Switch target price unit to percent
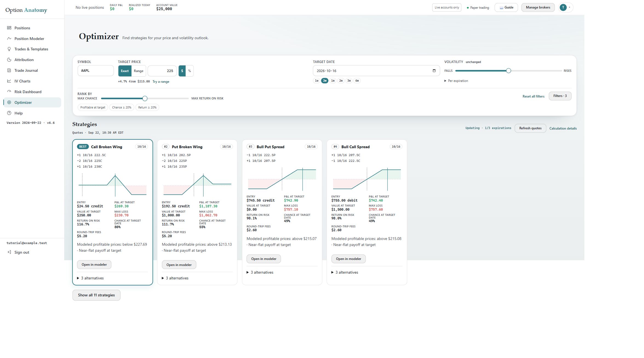The image size is (644, 358). [x=190, y=71]
